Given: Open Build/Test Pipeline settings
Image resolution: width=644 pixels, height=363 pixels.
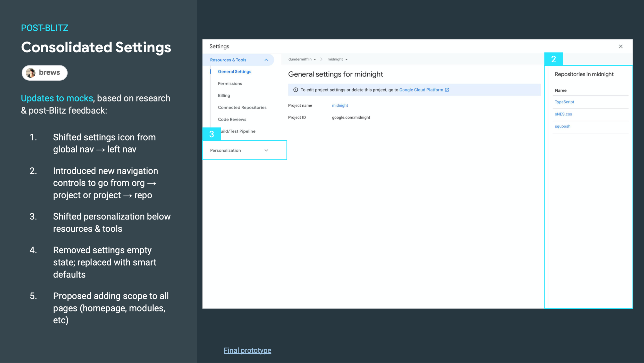Looking at the screenshot, I should [x=239, y=131].
